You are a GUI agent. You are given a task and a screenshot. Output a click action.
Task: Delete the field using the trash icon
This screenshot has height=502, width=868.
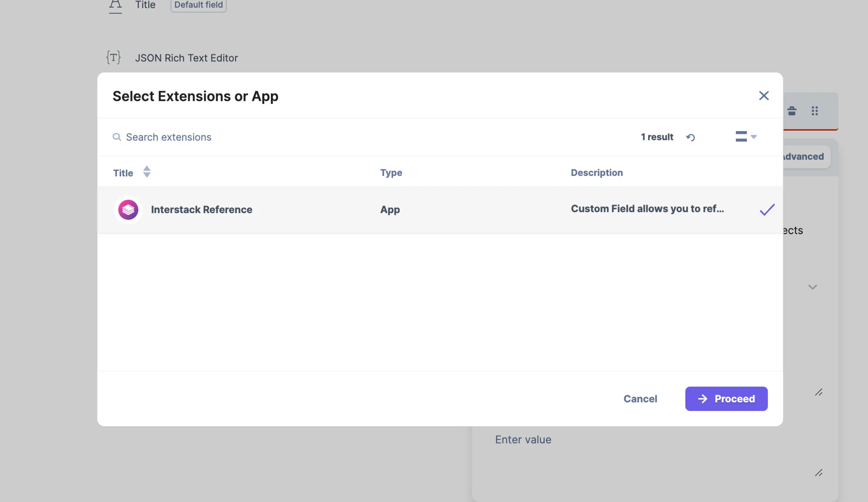(791, 111)
